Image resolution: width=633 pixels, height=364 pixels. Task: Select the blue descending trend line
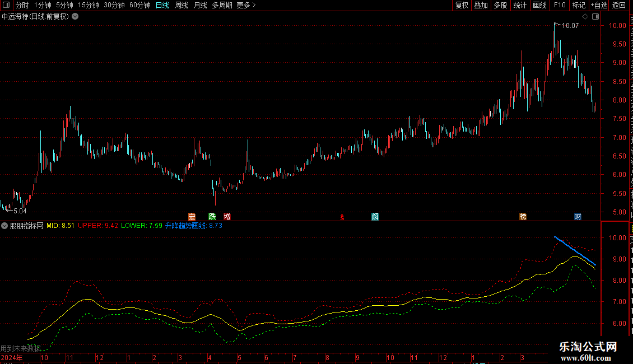click(575, 251)
